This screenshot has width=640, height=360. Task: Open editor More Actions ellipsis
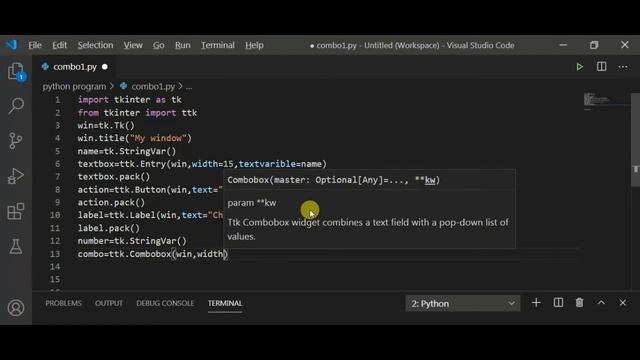(623, 67)
